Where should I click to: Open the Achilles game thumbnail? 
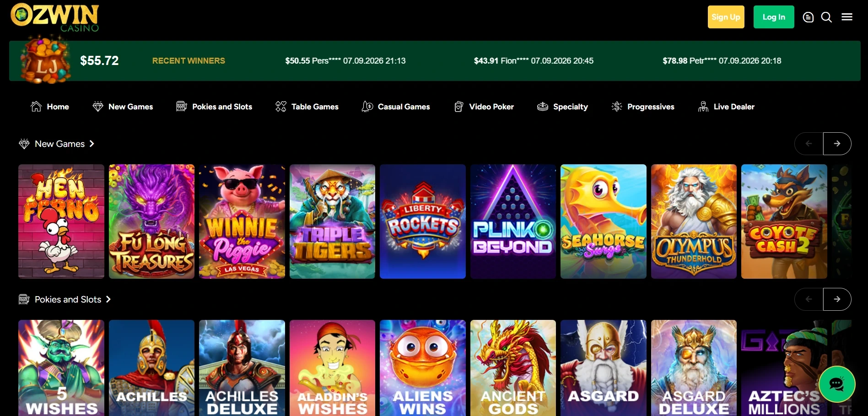point(151,368)
